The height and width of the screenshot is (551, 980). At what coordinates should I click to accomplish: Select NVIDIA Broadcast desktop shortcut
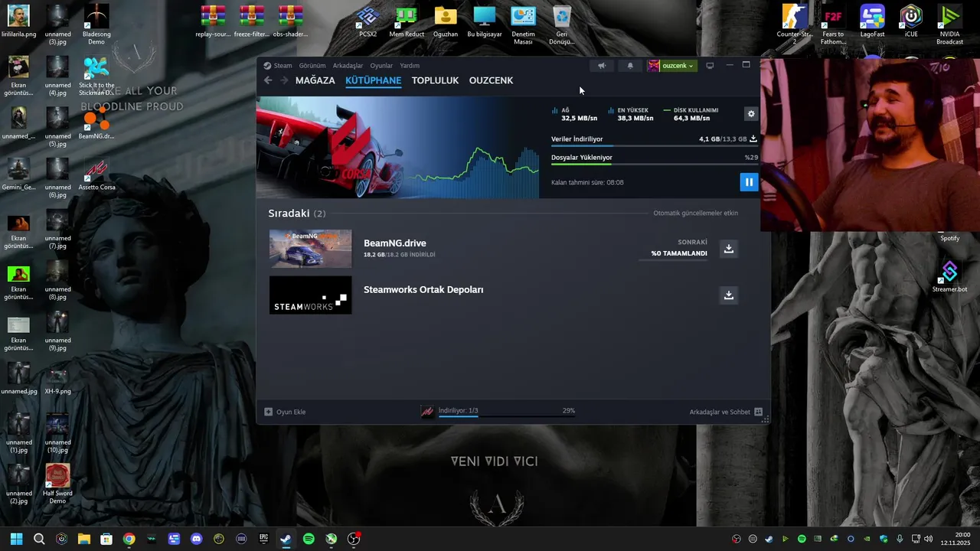[x=950, y=25]
